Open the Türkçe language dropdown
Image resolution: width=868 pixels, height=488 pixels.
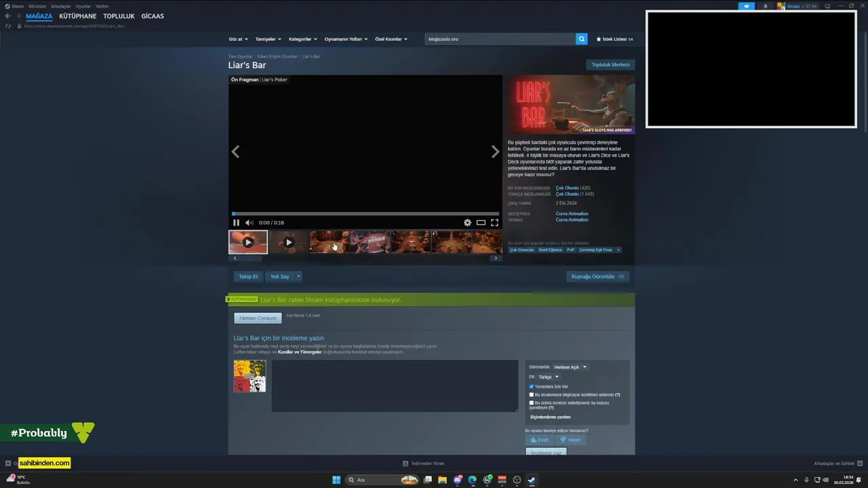coord(549,377)
